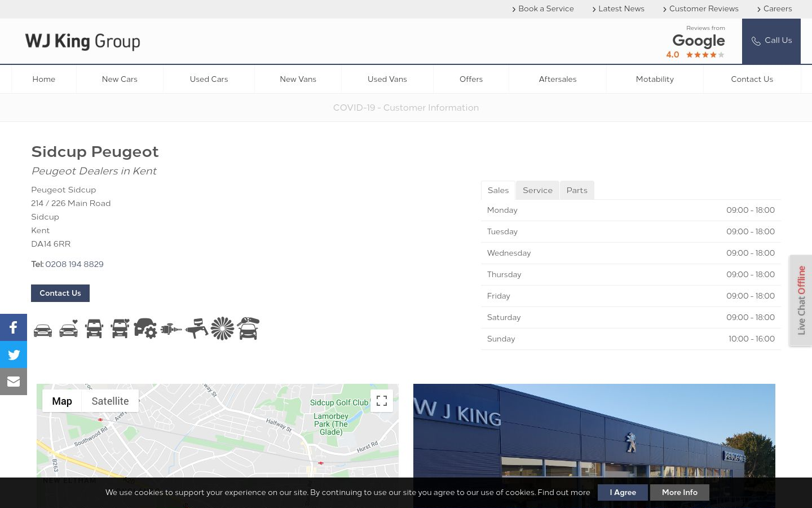Click the Wednesday opening hours row
Image resolution: width=812 pixels, height=508 pixels.
click(x=631, y=253)
